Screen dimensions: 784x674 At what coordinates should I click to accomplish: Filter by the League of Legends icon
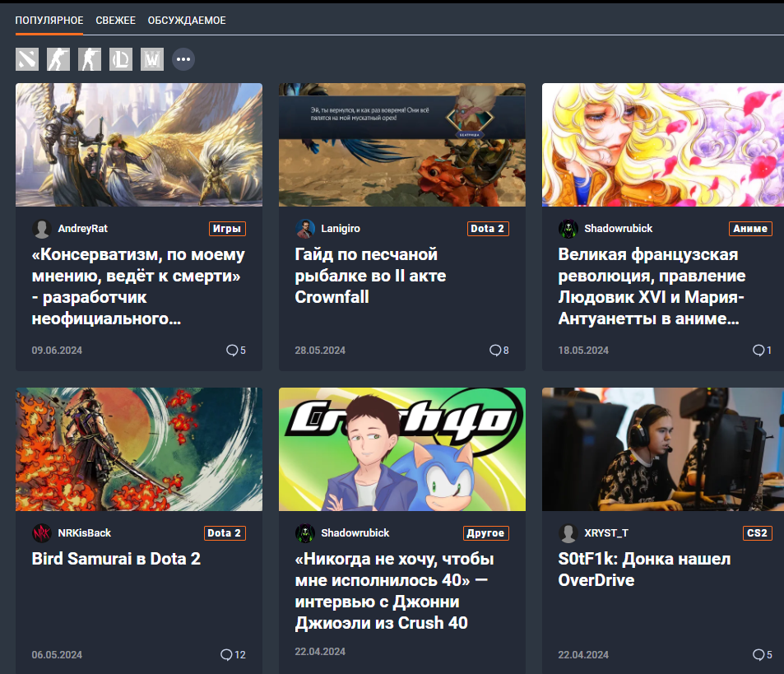(121, 59)
